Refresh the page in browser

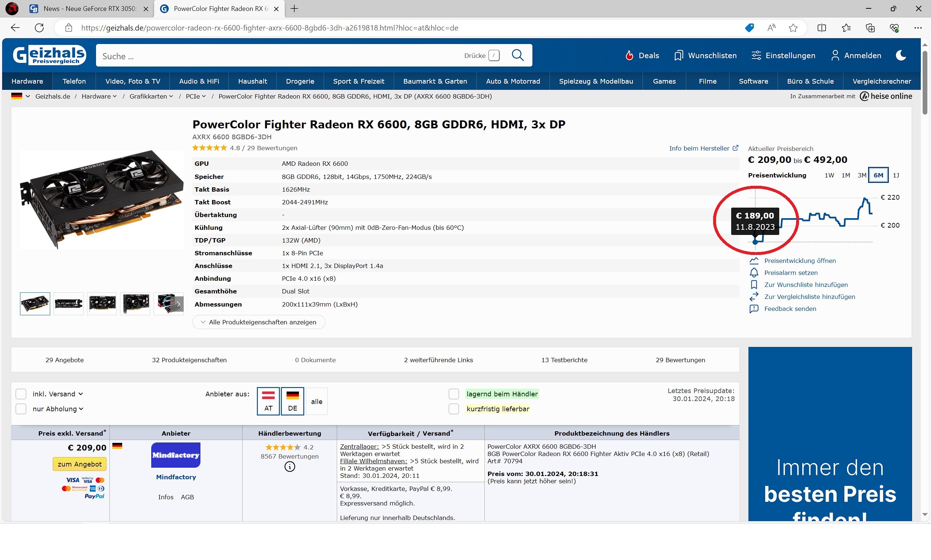pos(39,28)
